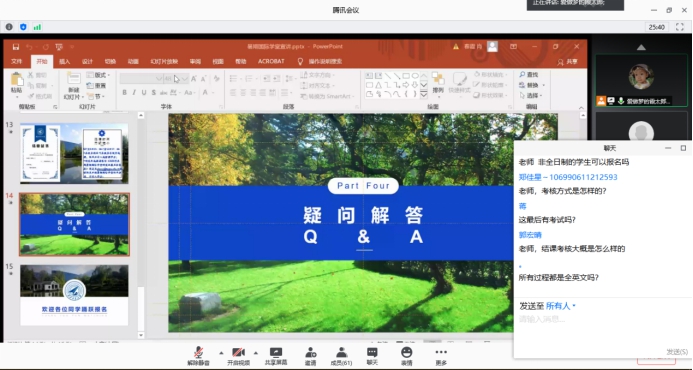The image size is (693, 370).
Task: Open the More options icon
Action: 441,356
